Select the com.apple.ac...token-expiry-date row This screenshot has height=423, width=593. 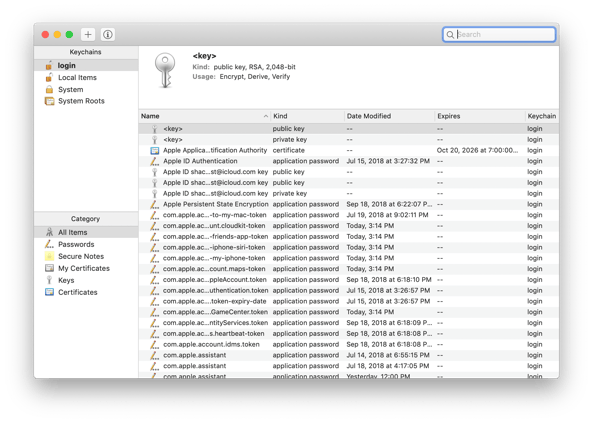pos(349,301)
